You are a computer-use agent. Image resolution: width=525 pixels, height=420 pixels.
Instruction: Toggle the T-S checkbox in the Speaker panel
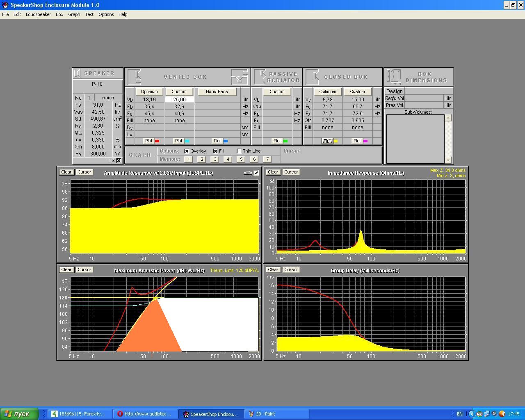click(119, 160)
